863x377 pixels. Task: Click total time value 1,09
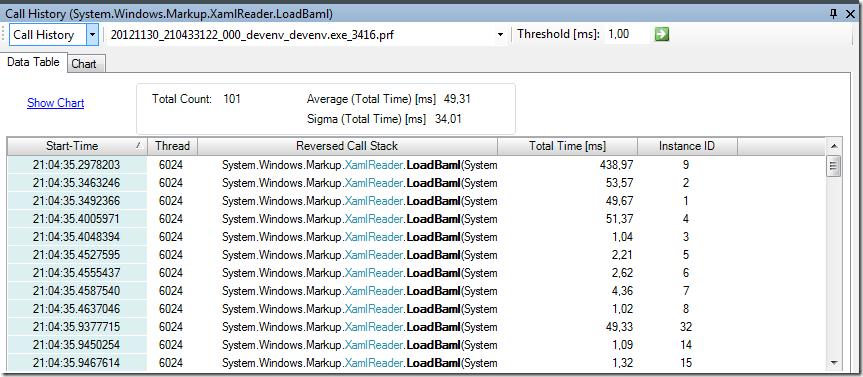pos(621,345)
